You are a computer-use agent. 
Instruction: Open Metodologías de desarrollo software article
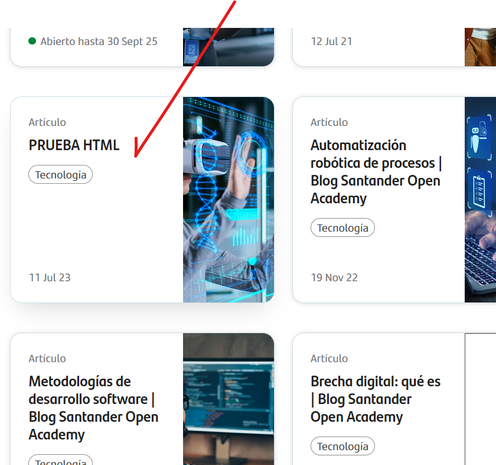coord(93,408)
